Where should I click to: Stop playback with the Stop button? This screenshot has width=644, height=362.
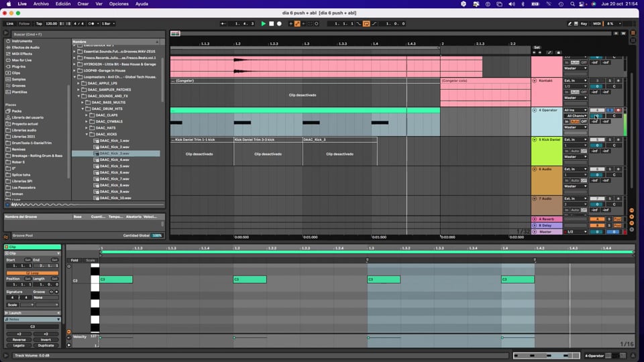[x=271, y=24]
